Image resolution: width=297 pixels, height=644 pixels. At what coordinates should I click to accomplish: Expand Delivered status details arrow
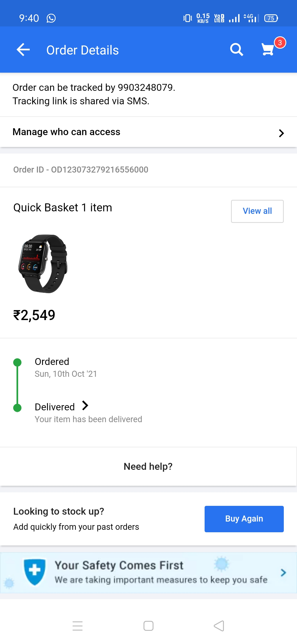click(85, 406)
